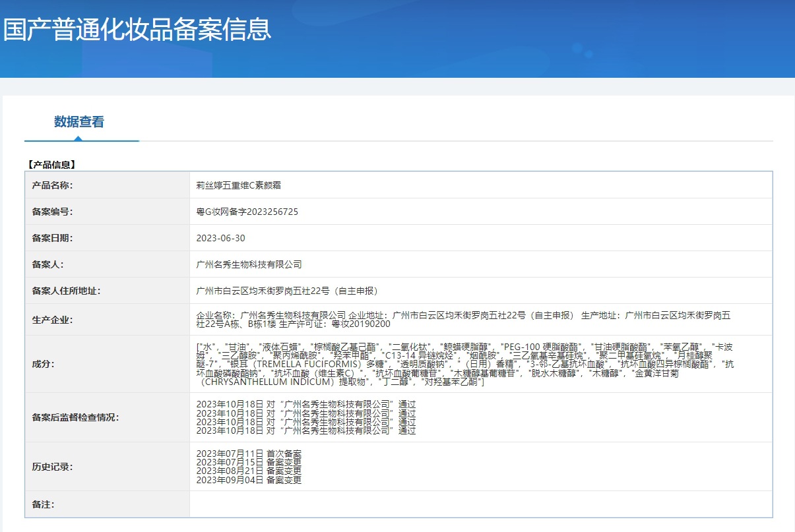Click the triangle indicator under 数据查看
795x532 pixels.
pyautogui.click(x=79, y=138)
